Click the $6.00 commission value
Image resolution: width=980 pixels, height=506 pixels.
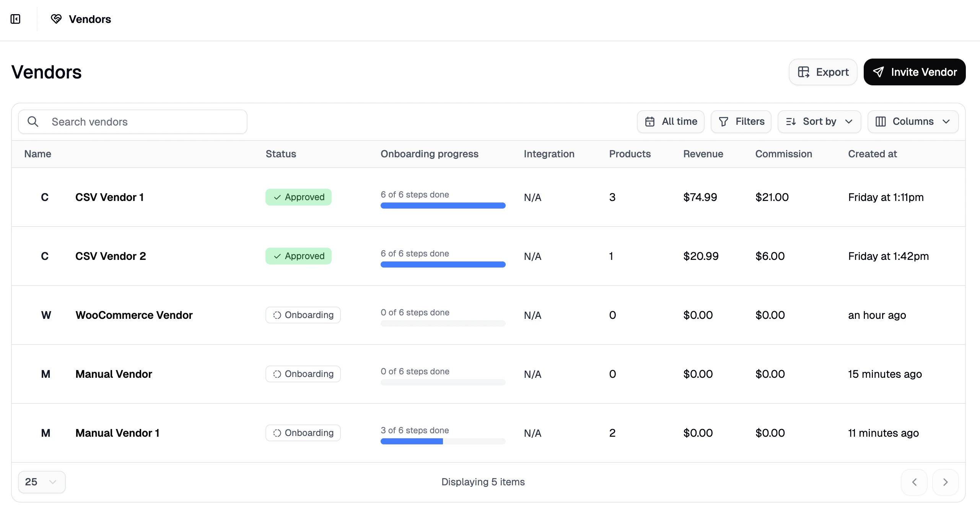click(x=770, y=256)
